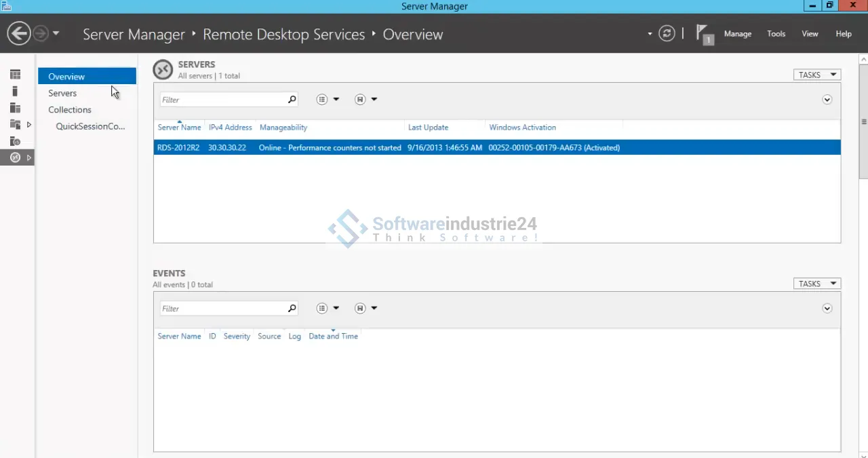868x458 pixels.
Task: Open All Servers icon in sidebar
Action: click(15, 108)
